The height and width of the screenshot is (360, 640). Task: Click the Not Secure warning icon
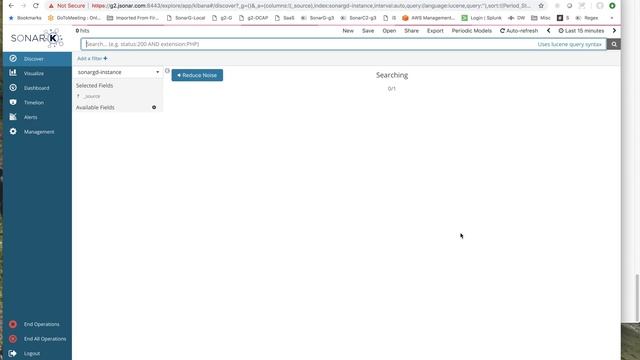pos(51,6)
